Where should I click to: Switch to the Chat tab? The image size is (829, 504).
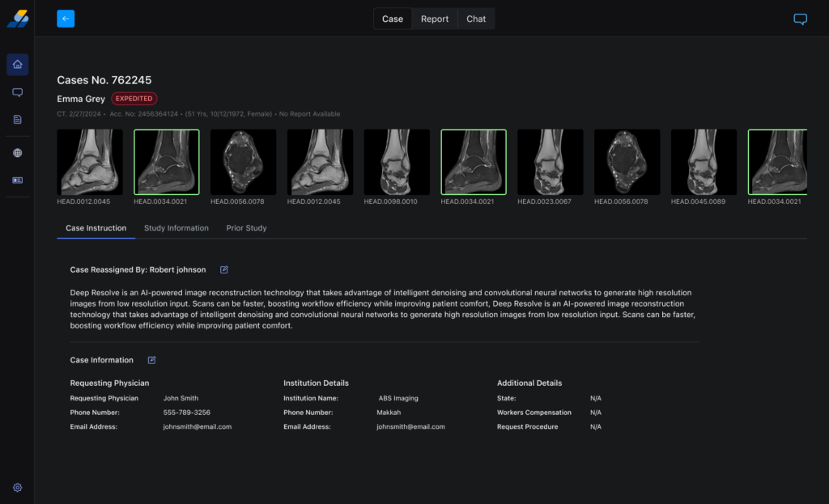pos(476,19)
